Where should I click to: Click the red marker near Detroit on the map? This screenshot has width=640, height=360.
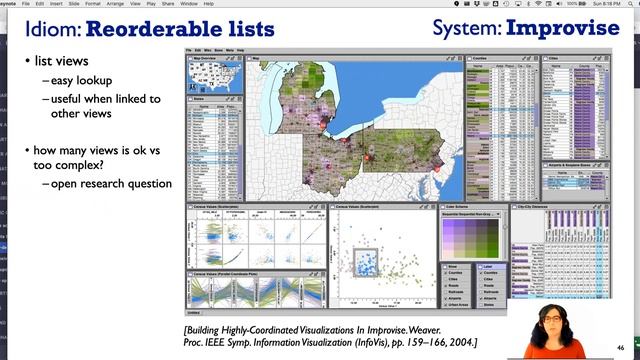point(324,123)
